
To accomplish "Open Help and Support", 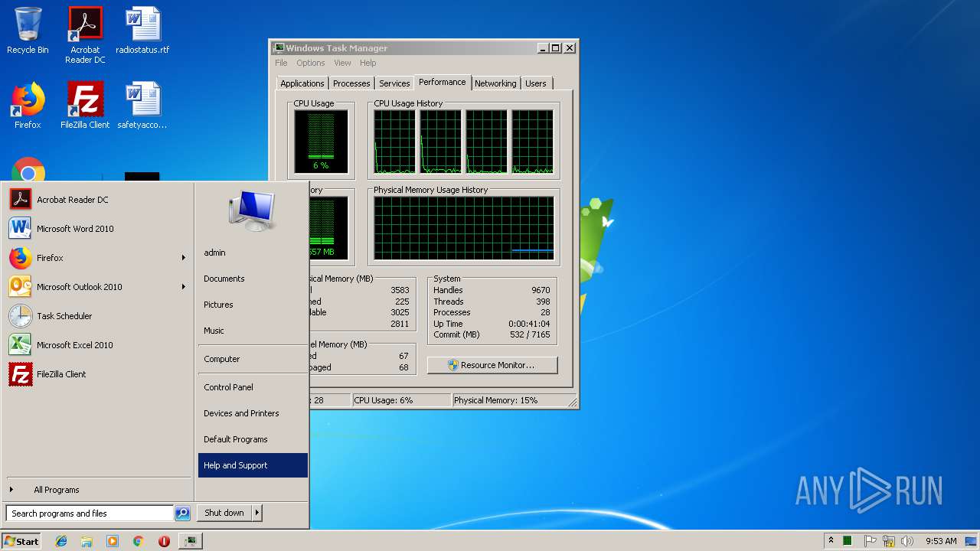I will (253, 465).
